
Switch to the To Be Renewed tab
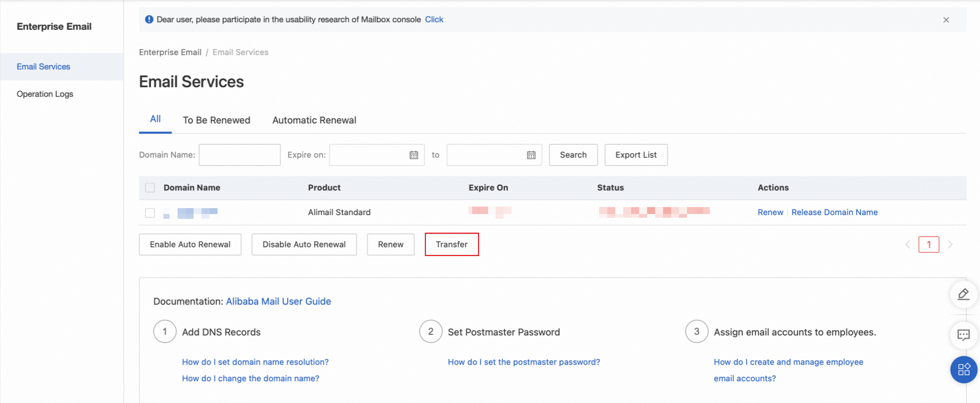pyautogui.click(x=216, y=120)
